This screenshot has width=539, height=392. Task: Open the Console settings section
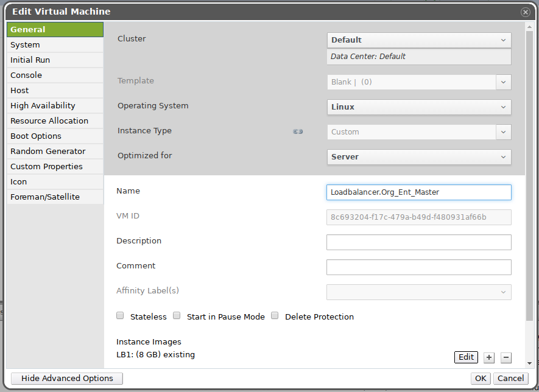[55, 75]
